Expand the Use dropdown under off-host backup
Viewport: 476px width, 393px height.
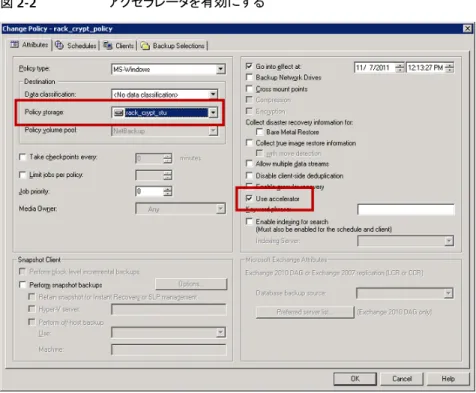pyautogui.click(x=220, y=332)
